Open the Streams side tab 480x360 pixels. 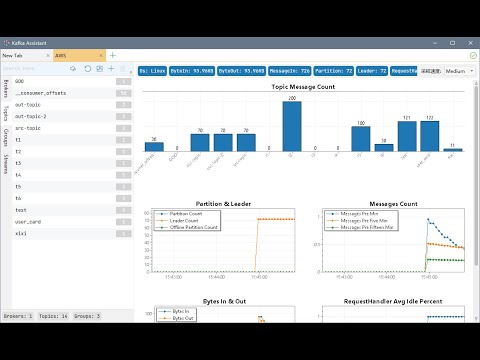(x=6, y=164)
